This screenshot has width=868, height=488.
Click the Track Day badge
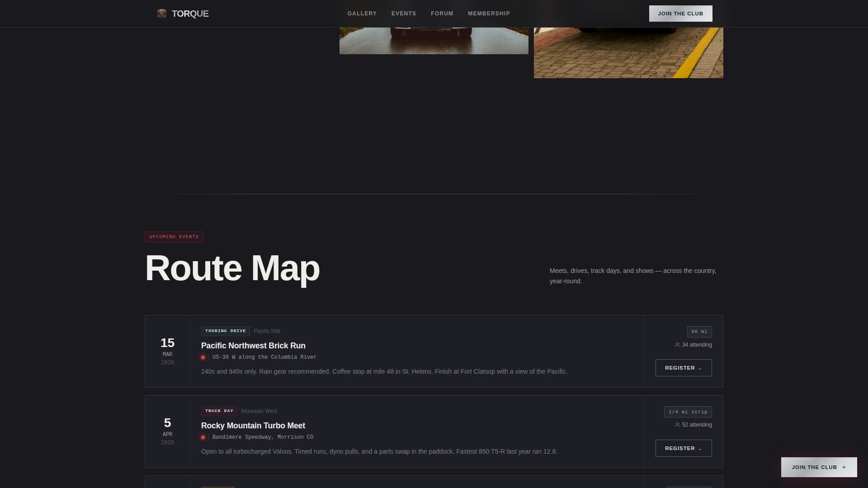tap(219, 411)
